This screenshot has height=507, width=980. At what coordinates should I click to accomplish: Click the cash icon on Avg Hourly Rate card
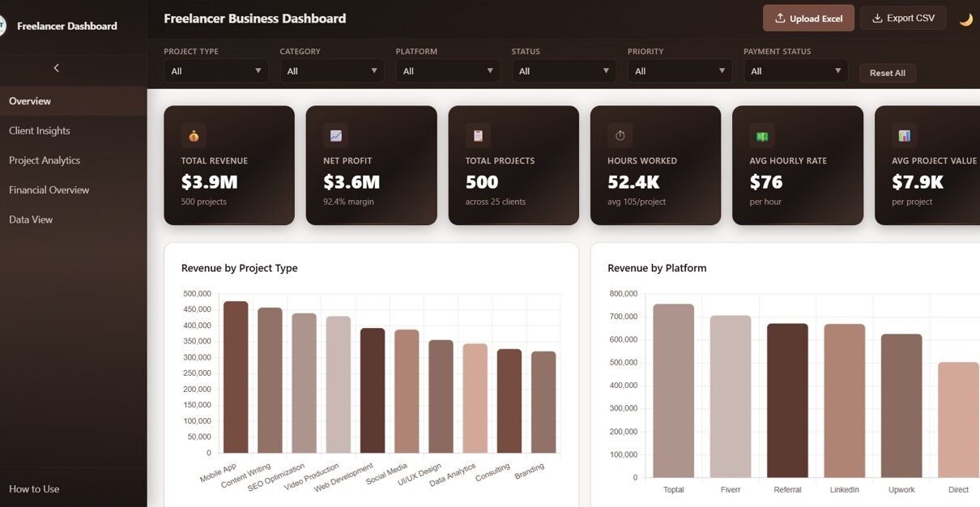tap(762, 136)
